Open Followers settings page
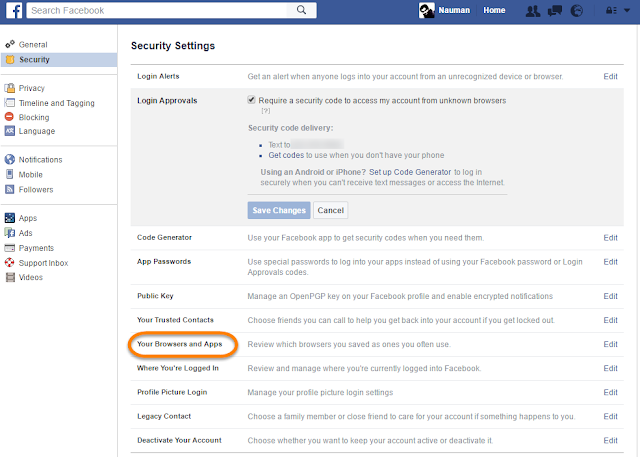The width and height of the screenshot is (640, 457). (x=36, y=189)
